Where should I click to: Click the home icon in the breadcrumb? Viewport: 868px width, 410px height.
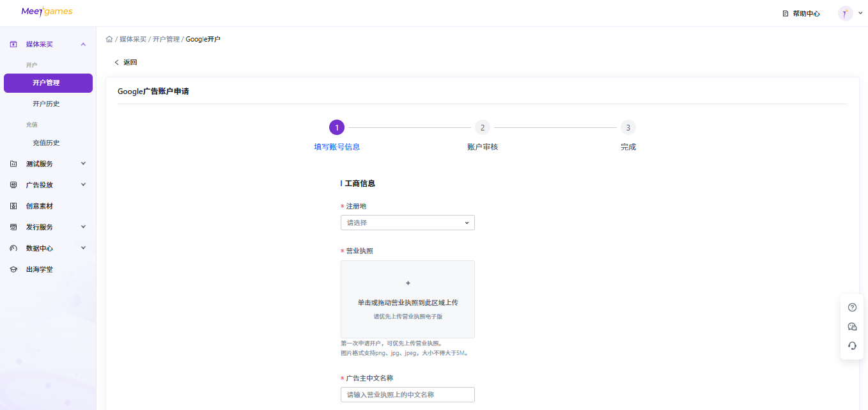pyautogui.click(x=109, y=39)
